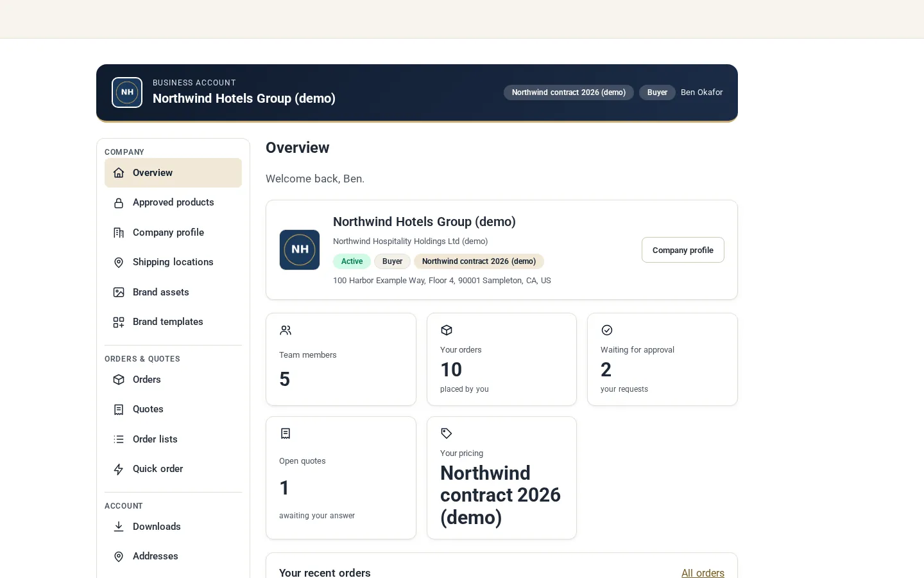Click the list icon beside Order lists

pyautogui.click(x=119, y=439)
